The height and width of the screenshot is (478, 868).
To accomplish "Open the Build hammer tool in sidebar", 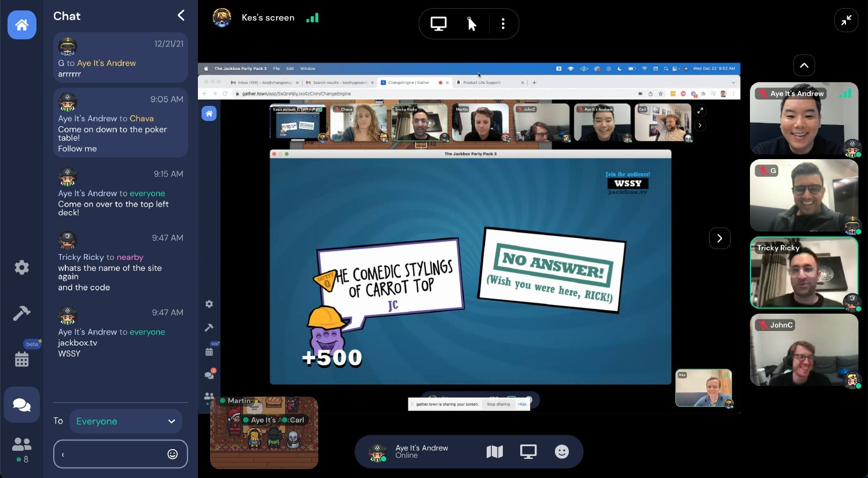I will pyautogui.click(x=21, y=313).
